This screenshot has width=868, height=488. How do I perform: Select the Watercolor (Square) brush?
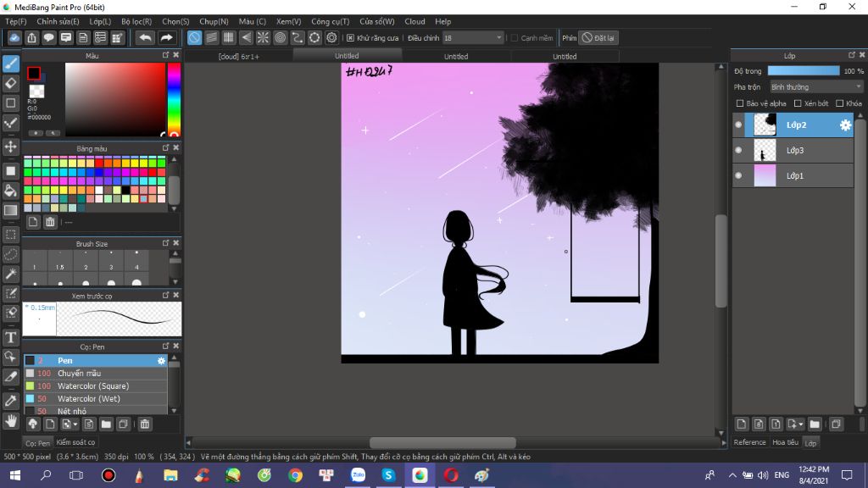click(x=95, y=386)
